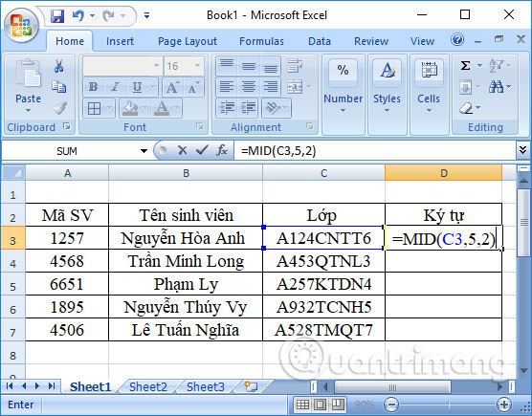This screenshot has width=532, height=416.
Task: Switch to Page Break Preview
Action: [x=338, y=405]
